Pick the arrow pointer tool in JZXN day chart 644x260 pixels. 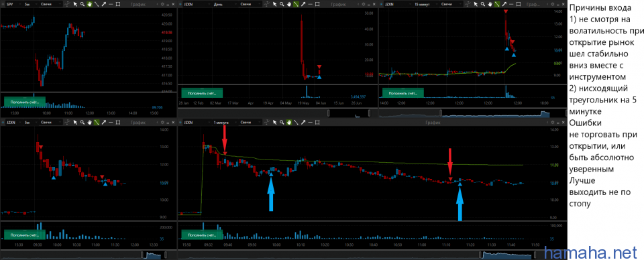275,4
